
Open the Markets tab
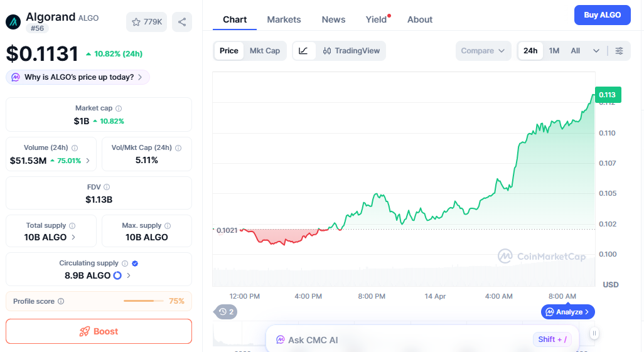[284, 19]
